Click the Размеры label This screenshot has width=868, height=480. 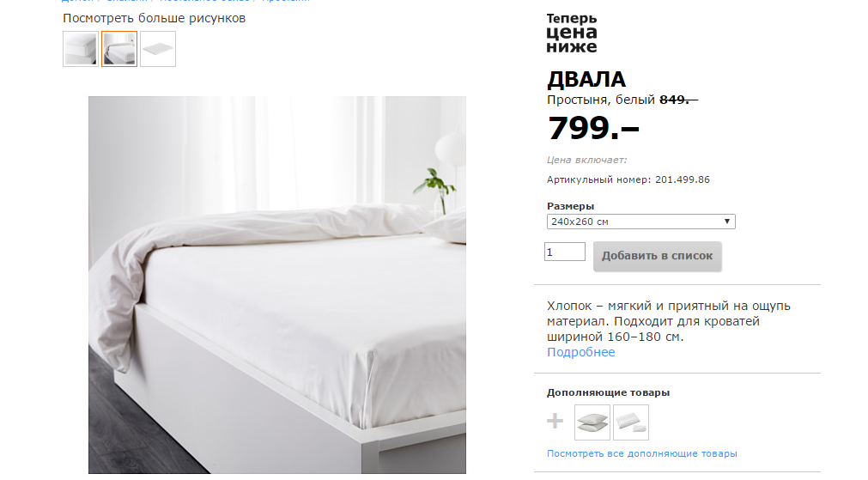(570, 206)
